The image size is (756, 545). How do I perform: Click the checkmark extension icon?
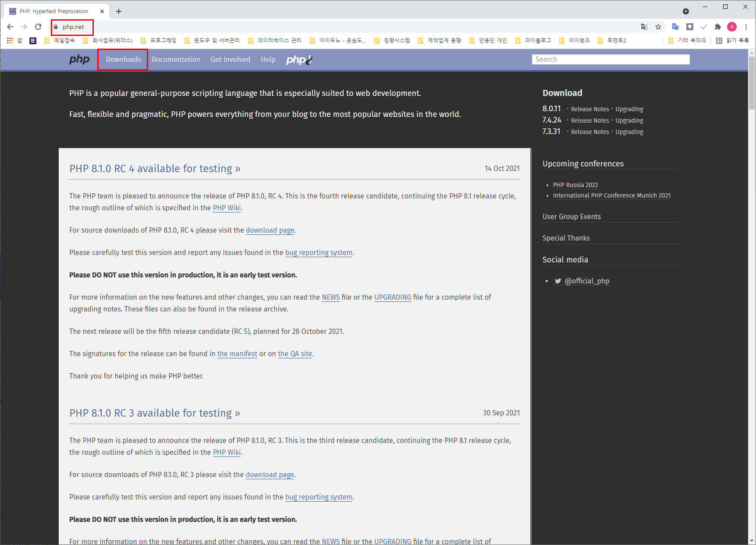pos(703,27)
